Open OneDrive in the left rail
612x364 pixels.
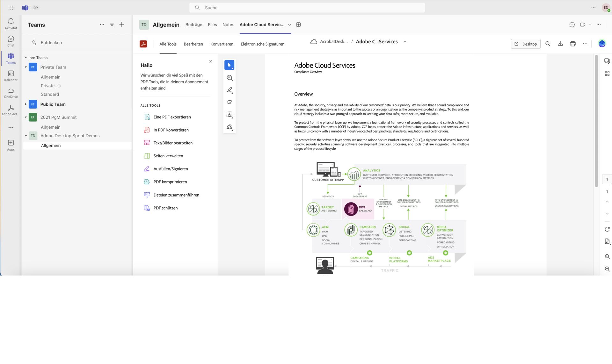(11, 93)
